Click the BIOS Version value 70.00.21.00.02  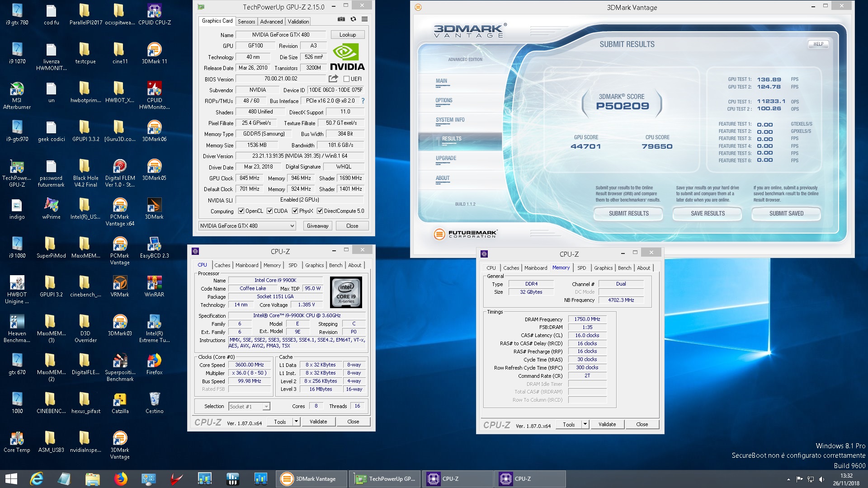tap(281, 79)
